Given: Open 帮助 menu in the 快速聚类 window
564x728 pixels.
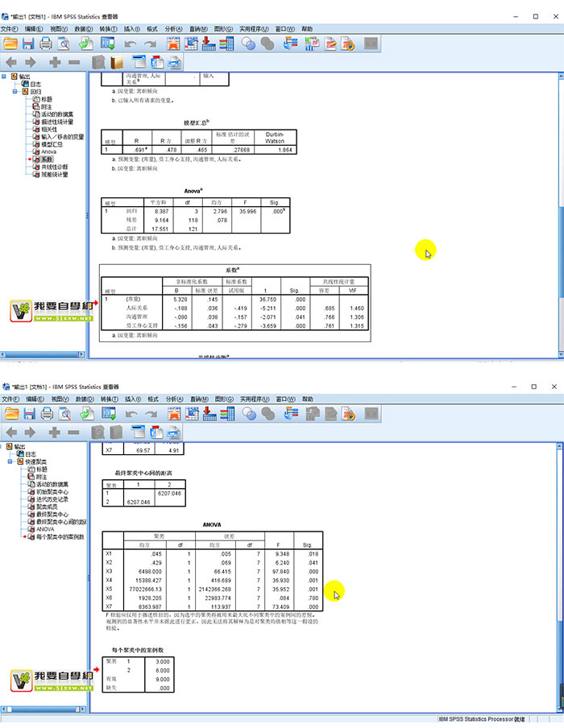Looking at the screenshot, I should click(308, 399).
